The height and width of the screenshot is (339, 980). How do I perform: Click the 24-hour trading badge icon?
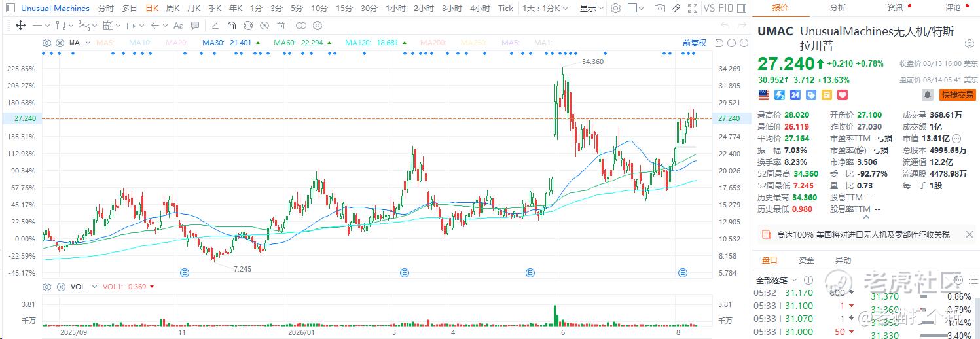click(795, 95)
